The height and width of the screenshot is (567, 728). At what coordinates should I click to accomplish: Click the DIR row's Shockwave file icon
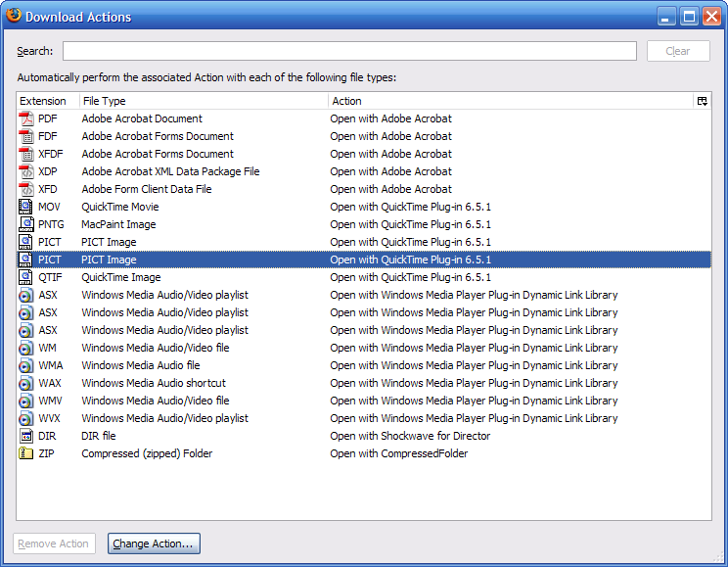[26, 436]
